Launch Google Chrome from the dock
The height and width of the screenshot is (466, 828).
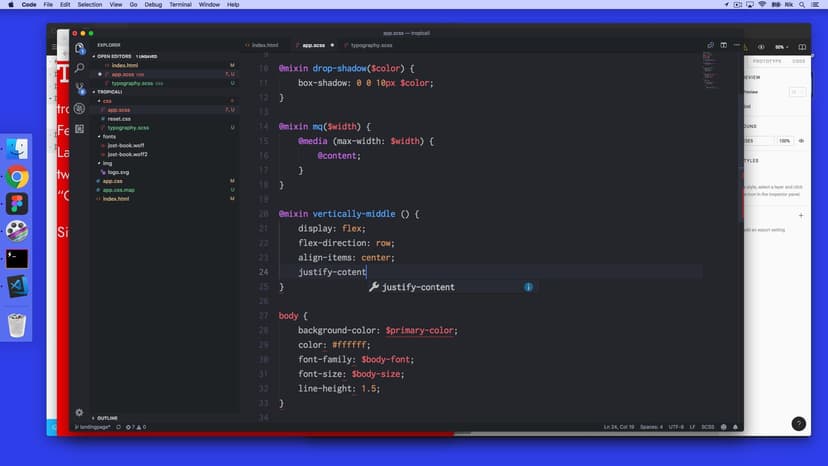click(17, 177)
